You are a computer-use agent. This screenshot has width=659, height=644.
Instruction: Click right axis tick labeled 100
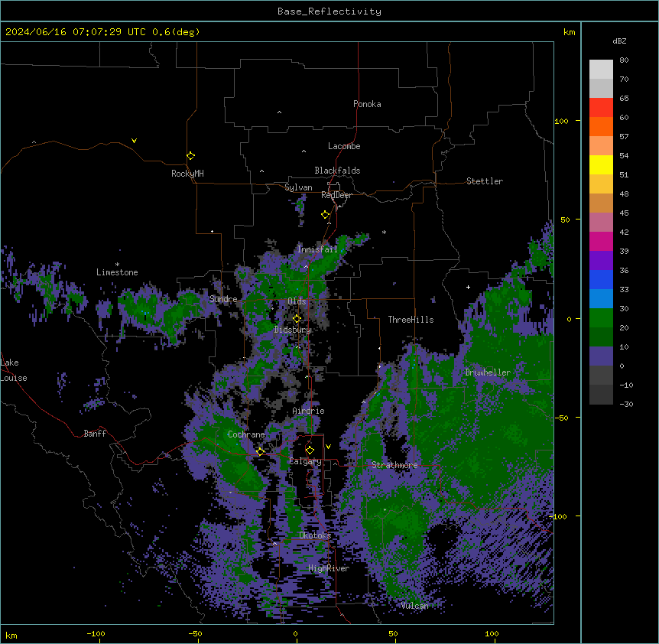pos(561,121)
